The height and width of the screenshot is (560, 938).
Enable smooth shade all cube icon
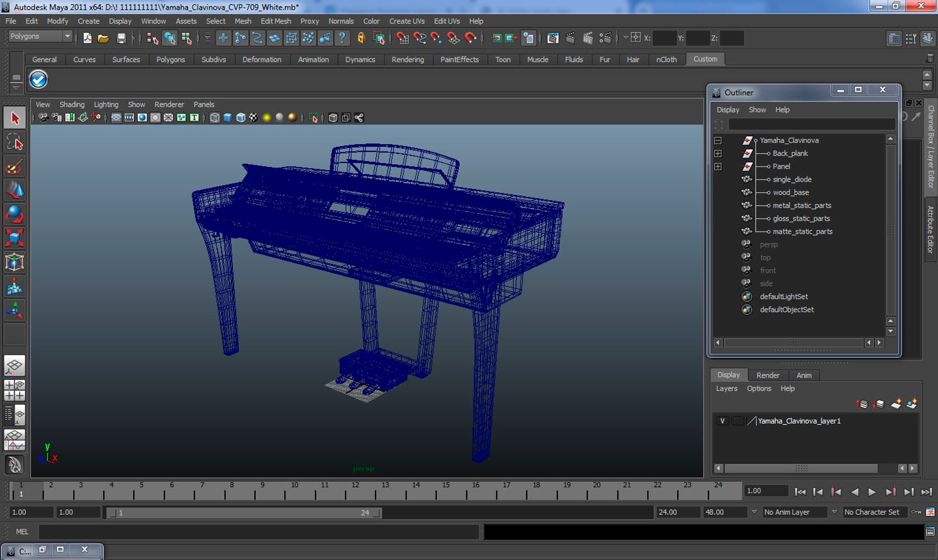pos(227,118)
